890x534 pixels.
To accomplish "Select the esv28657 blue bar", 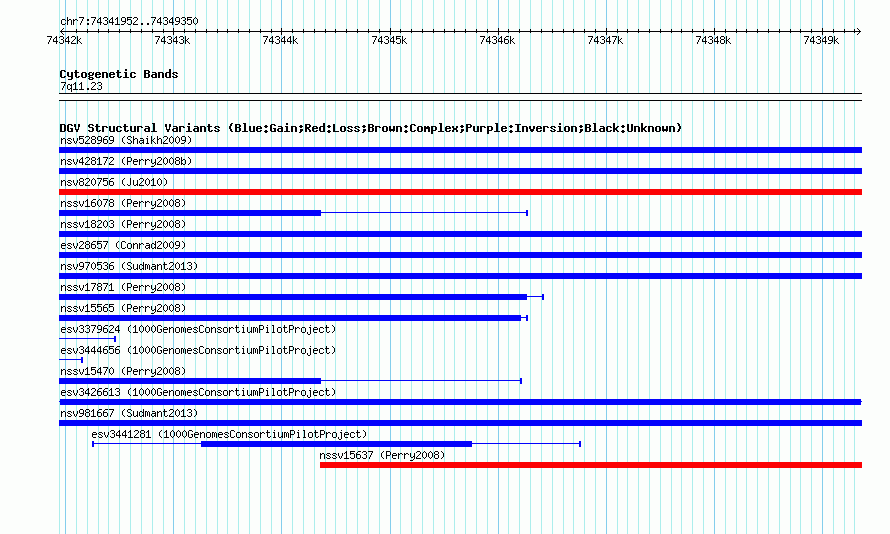I will [460, 255].
